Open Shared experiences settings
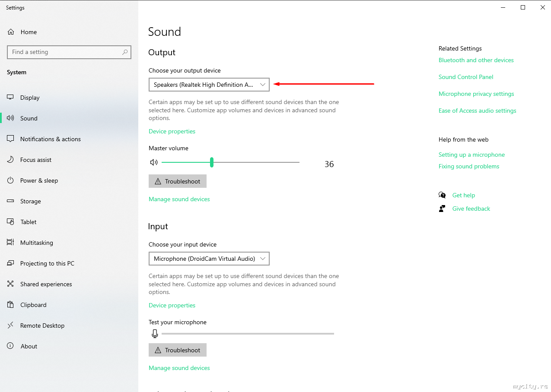Image resolution: width=551 pixels, height=392 pixels. (x=46, y=284)
